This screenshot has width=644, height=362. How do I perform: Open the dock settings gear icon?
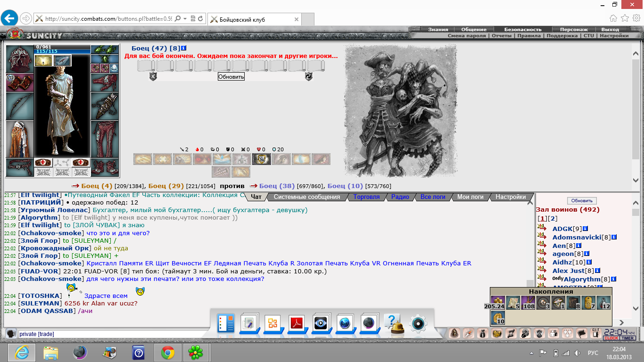[418, 324]
